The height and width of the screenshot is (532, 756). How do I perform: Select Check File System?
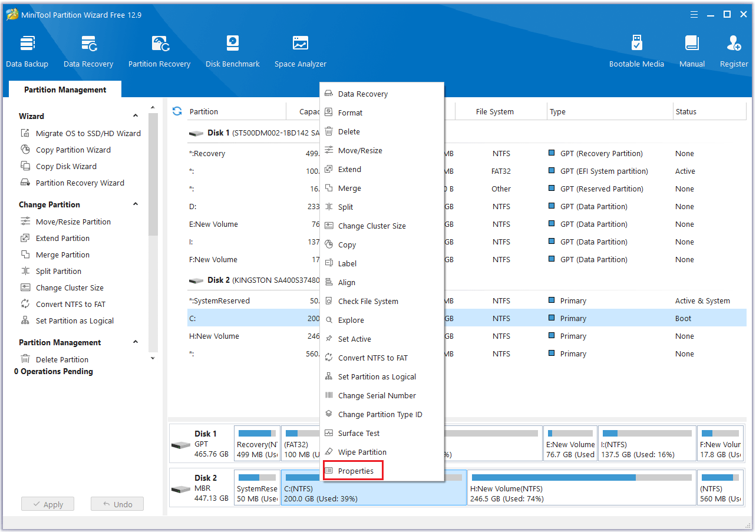[381, 301]
